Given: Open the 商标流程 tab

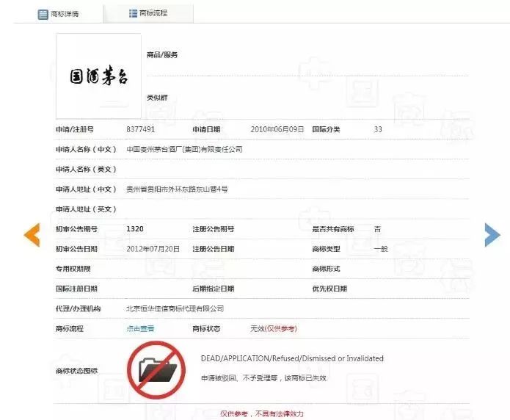Looking at the screenshot, I should point(153,13).
